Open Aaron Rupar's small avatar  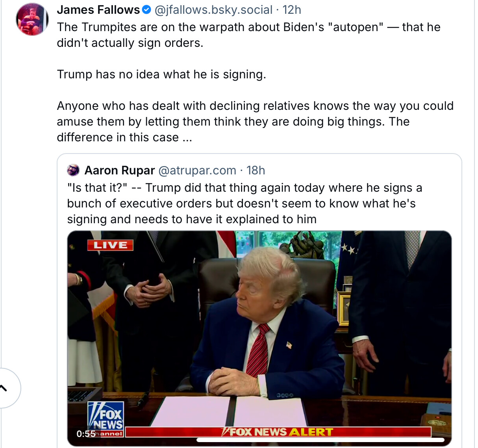[74, 170]
